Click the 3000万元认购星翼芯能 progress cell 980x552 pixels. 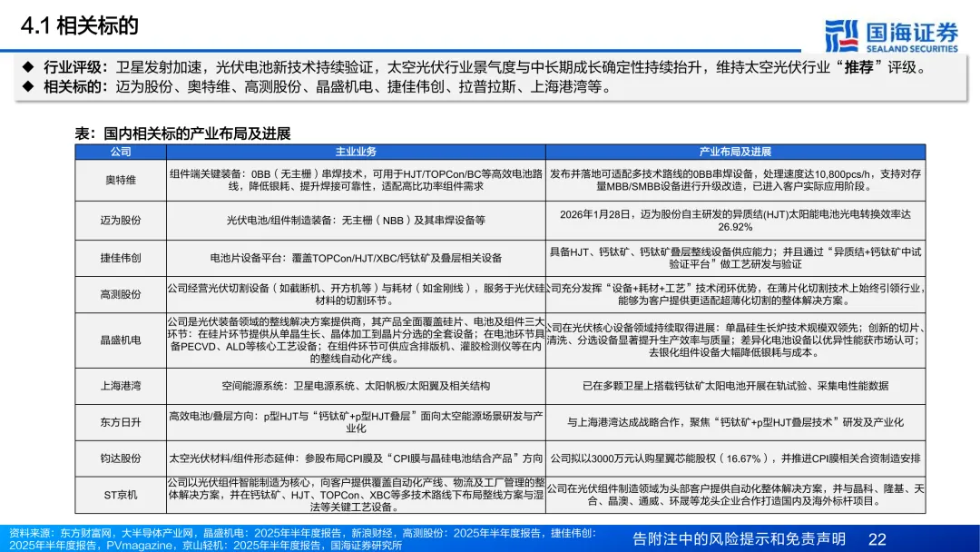735,458
